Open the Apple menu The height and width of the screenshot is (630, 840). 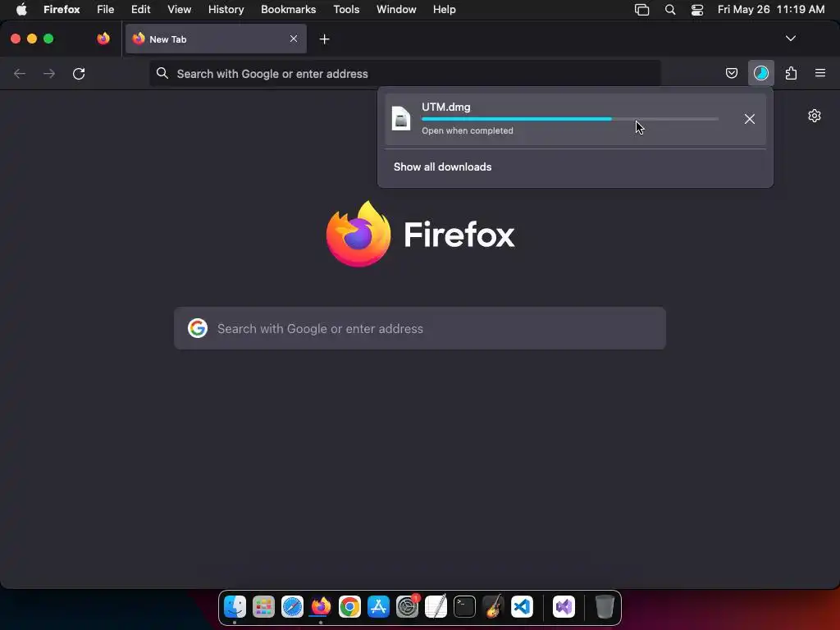coord(21,9)
